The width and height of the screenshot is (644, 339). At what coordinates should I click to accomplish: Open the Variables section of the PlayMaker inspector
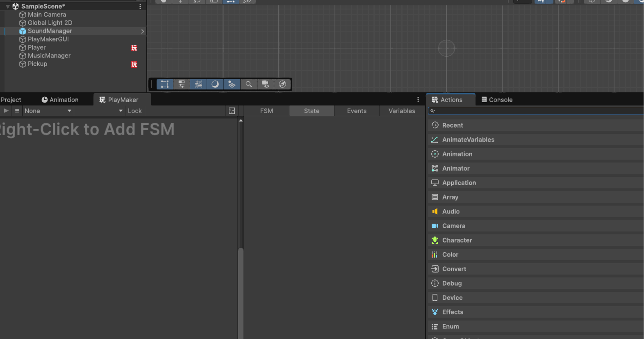[x=402, y=111]
